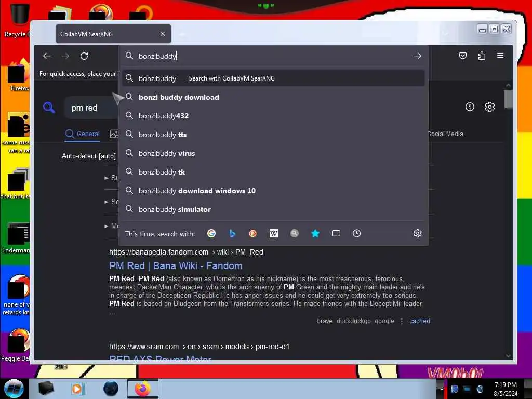Reload the page with the refresh icon

84,56
